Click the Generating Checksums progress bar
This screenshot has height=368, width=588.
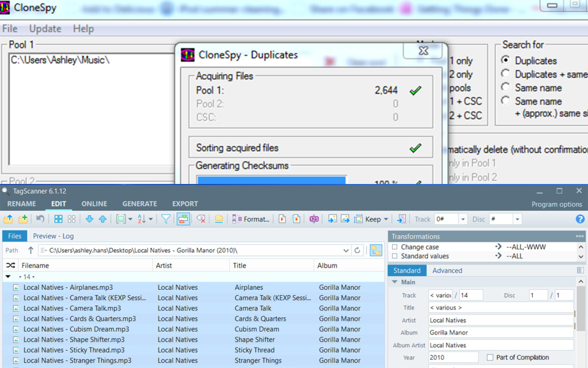coord(272,180)
